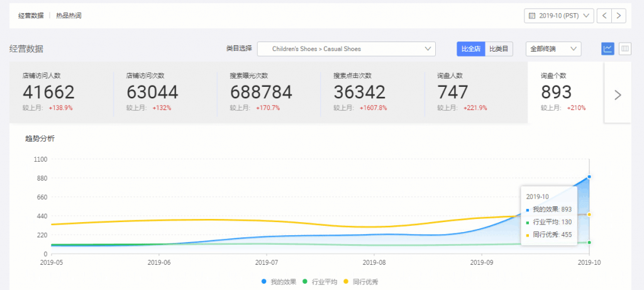Image resolution: width=644 pixels, height=290 pixels.
Task: Toggle 我的效果 legend series
Action: (279, 282)
